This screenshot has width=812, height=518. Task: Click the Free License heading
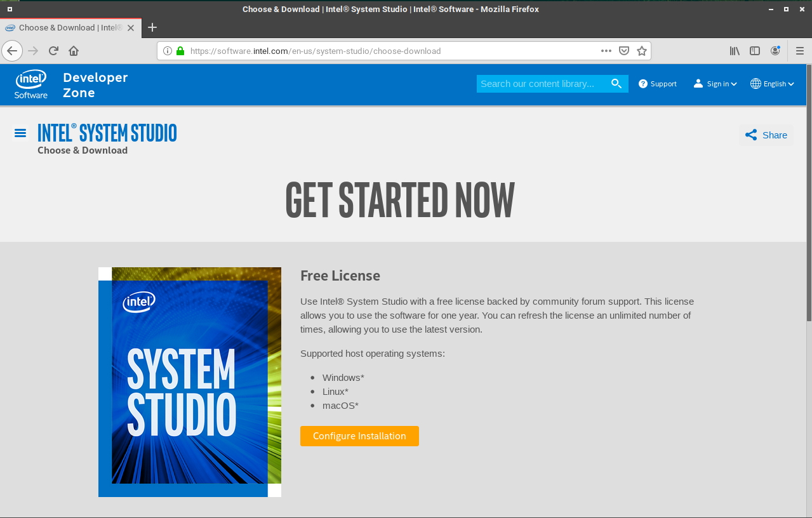click(340, 276)
